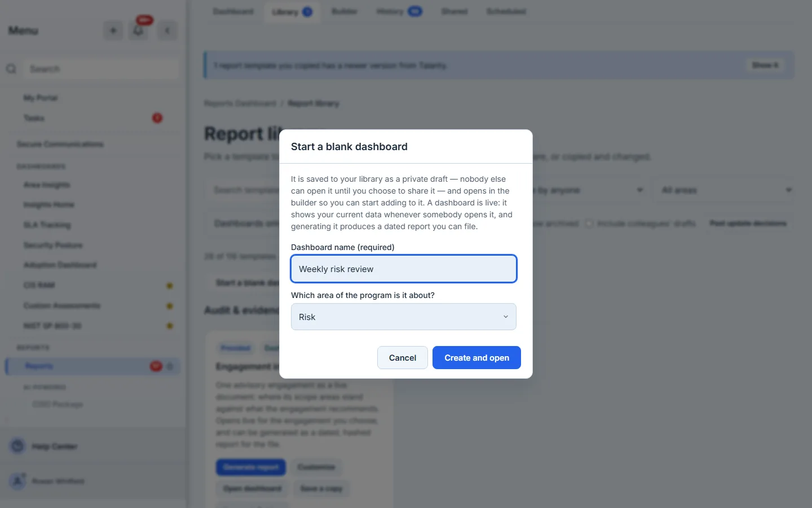
Task: Toggle the Include colleagues' drafts checkbox
Action: 589,224
